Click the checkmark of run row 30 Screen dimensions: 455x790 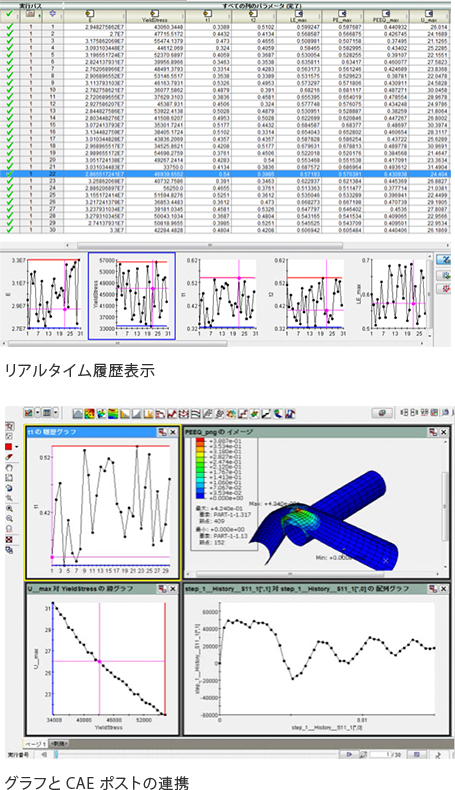(x=10, y=229)
